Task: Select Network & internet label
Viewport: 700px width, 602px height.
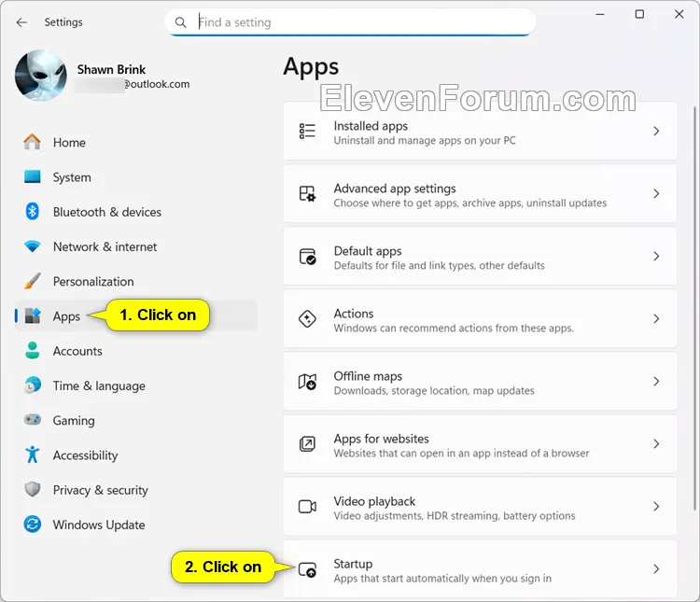Action: pyautogui.click(x=105, y=247)
